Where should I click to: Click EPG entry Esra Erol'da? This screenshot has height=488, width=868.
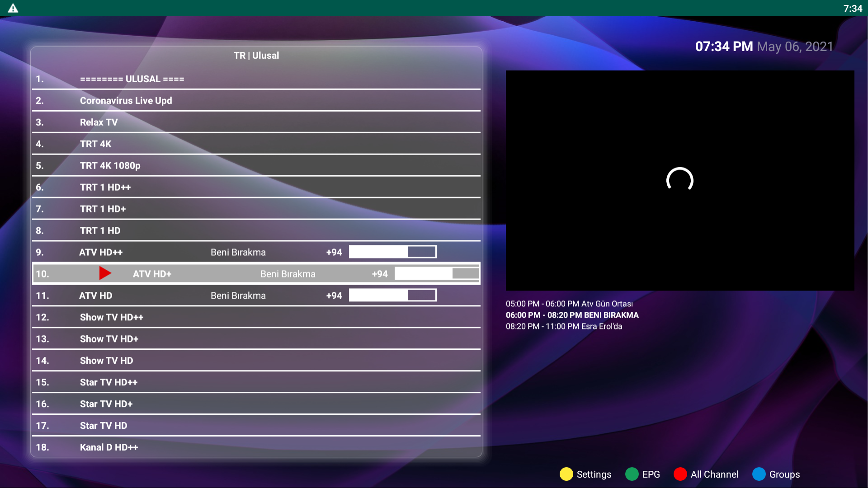[x=564, y=326]
